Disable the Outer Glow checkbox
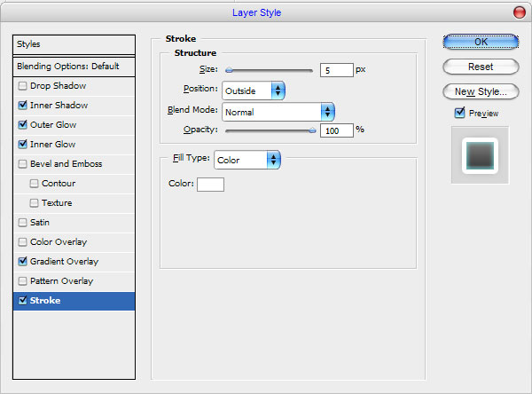The width and height of the screenshot is (532, 394). tap(22, 124)
